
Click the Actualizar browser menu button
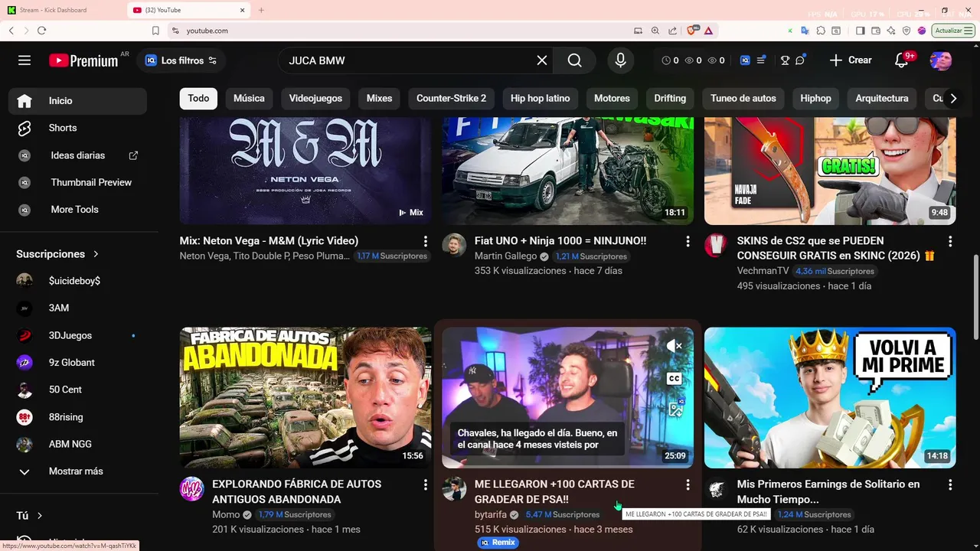[954, 31]
